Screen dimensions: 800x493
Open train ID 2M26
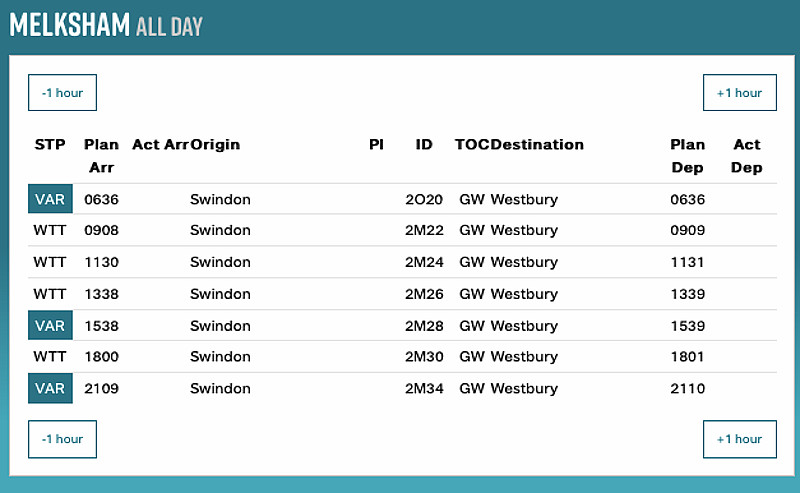(x=424, y=294)
